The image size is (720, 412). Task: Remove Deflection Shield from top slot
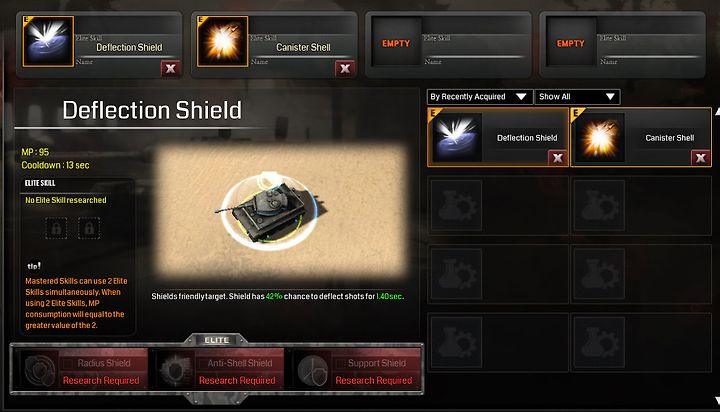point(170,69)
